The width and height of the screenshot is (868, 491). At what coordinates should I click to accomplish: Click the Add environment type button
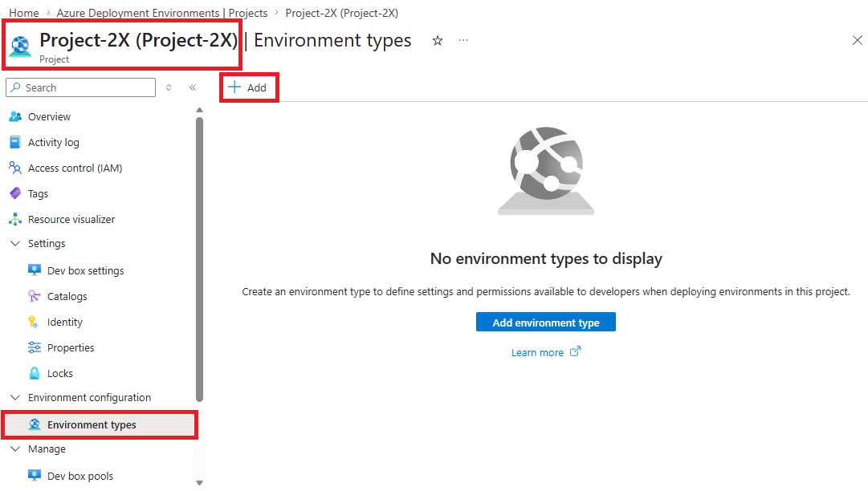pos(546,323)
